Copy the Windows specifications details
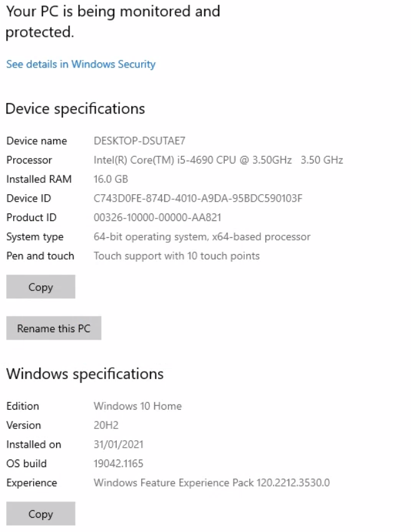This screenshot has width=411, height=532. tap(41, 514)
